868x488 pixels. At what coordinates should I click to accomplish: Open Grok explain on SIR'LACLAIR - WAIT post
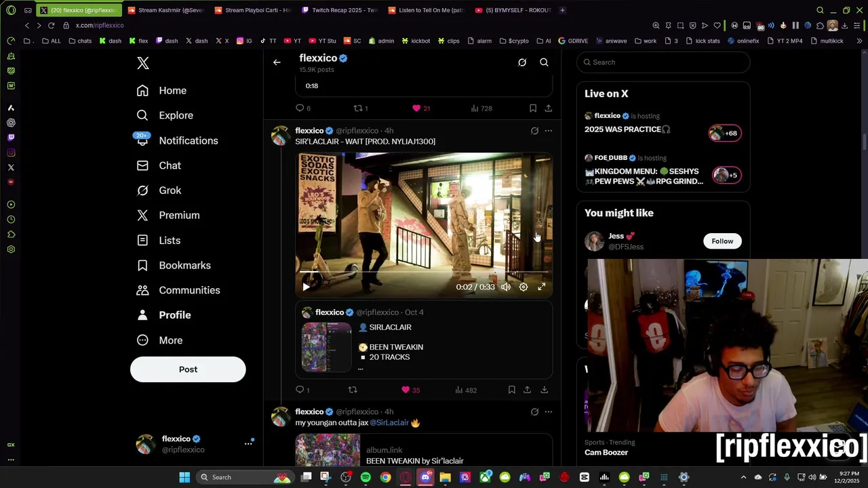click(534, 131)
